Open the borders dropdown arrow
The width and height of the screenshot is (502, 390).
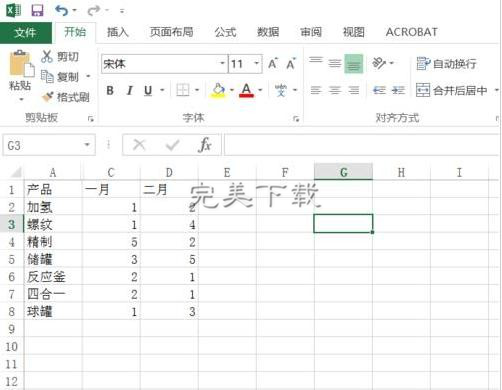tap(197, 90)
